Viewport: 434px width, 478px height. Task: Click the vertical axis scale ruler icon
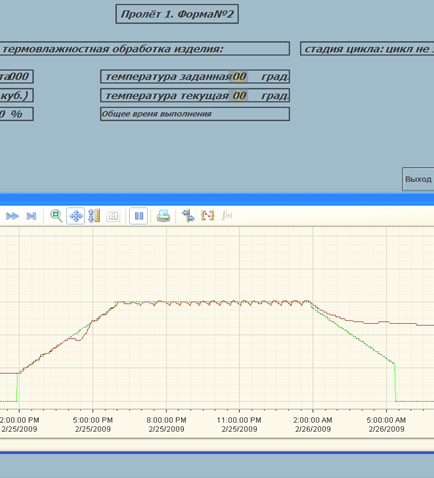(x=94, y=216)
